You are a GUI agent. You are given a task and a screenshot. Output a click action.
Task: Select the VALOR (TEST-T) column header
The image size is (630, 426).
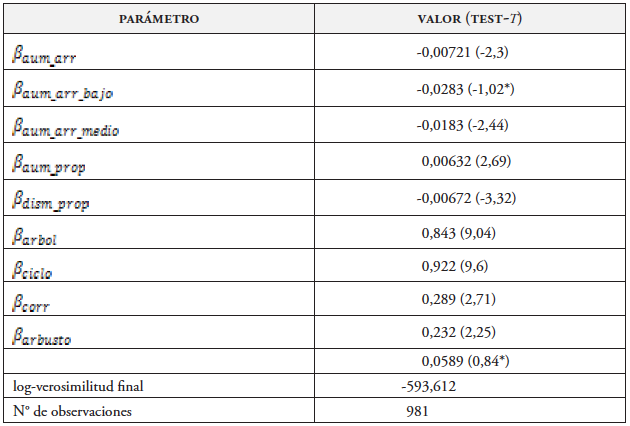[469, 19]
